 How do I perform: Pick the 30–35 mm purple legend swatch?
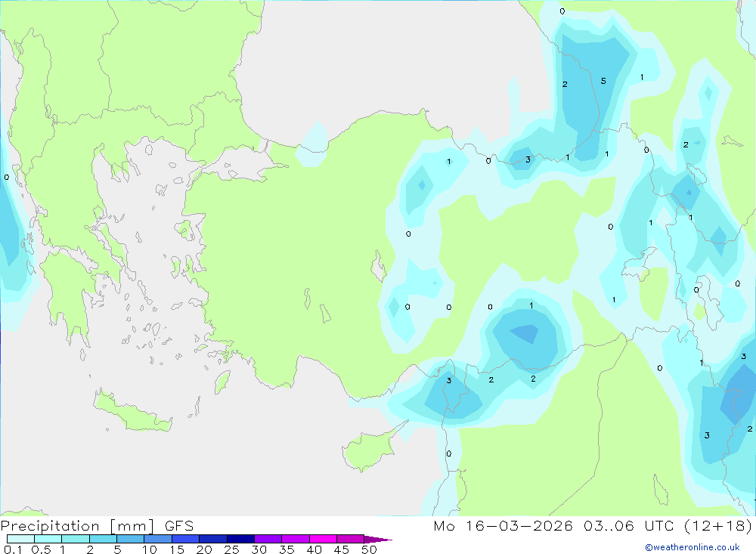[x=268, y=539]
